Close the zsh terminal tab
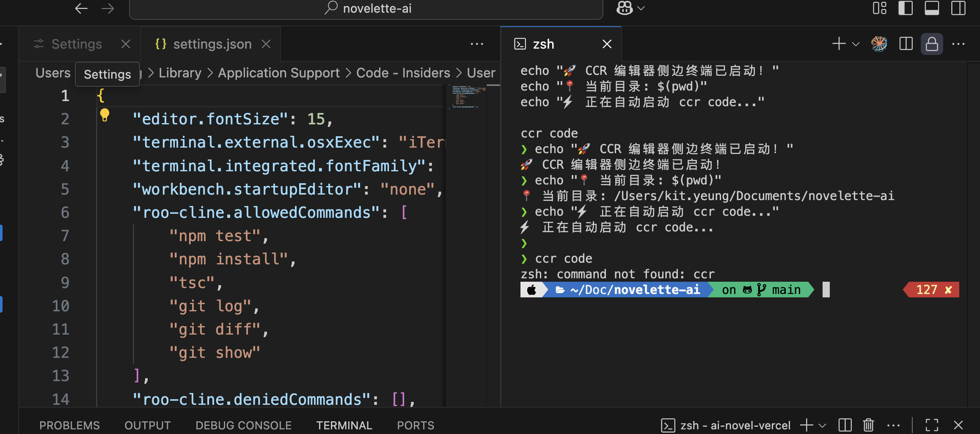The width and height of the screenshot is (980, 434). pos(607,44)
